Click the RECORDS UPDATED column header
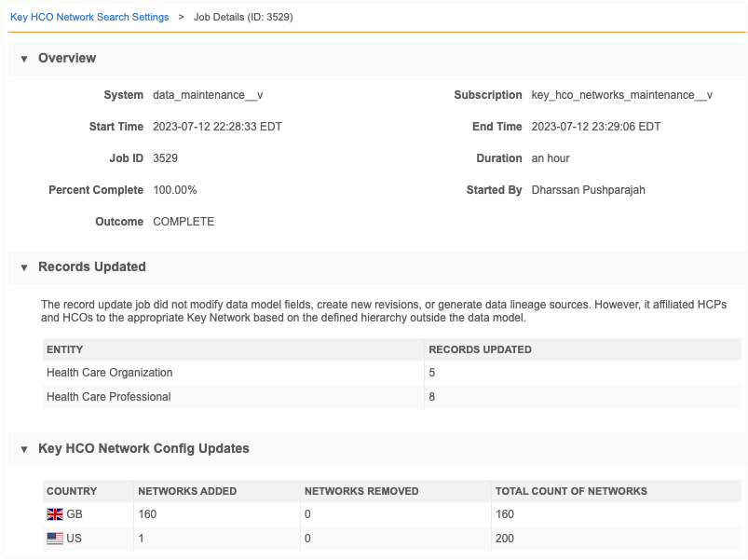The image size is (748, 560). click(x=480, y=349)
